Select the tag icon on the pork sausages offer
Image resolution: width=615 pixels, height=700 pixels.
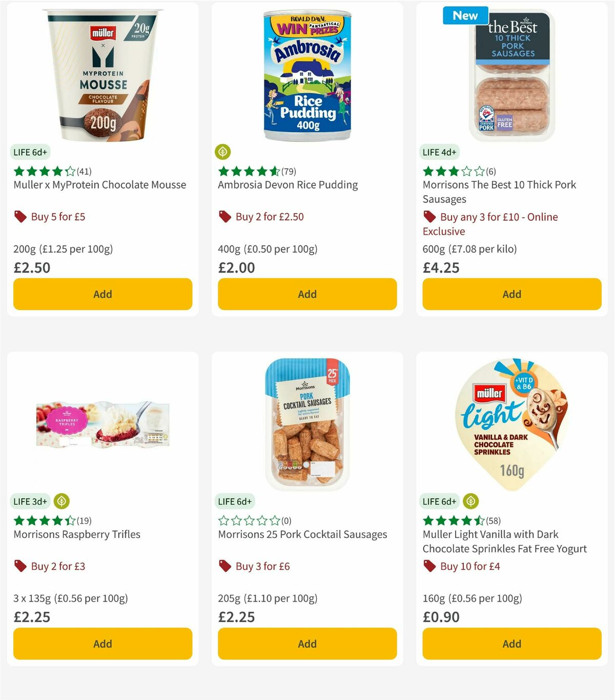[429, 217]
